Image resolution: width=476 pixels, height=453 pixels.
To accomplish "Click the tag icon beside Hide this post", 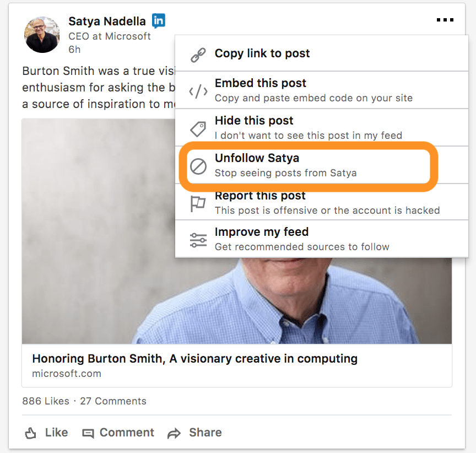I will point(198,129).
